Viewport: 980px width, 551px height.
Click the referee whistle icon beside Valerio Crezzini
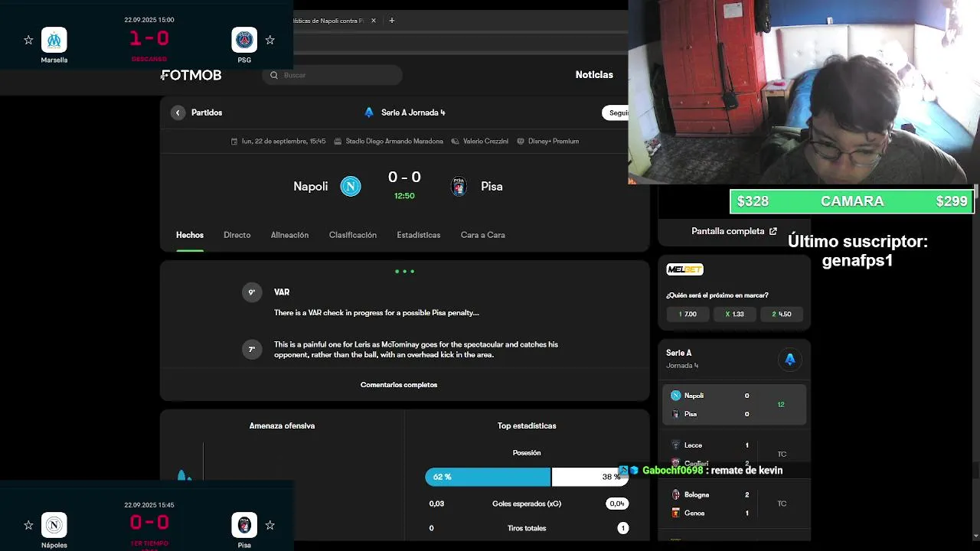click(x=455, y=142)
